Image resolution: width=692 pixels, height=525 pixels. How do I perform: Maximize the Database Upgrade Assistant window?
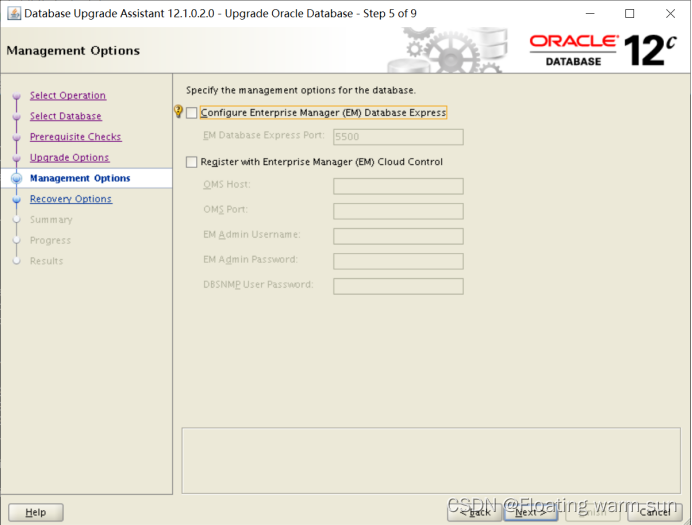pyautogui.click(x=630, y=14)
